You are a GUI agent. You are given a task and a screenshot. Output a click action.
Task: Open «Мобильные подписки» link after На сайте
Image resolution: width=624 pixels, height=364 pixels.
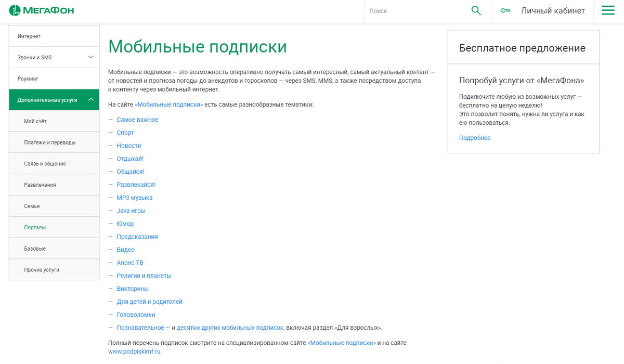click(169, 105)
